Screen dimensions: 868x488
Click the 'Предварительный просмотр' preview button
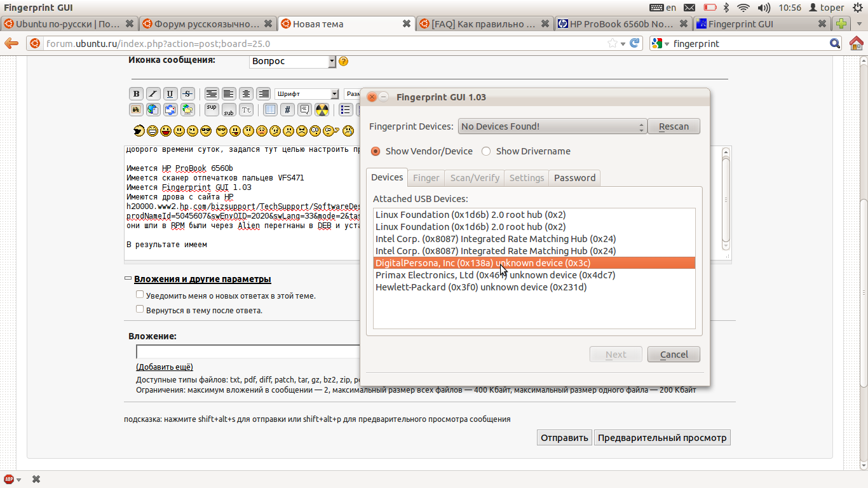click(662, 438)
